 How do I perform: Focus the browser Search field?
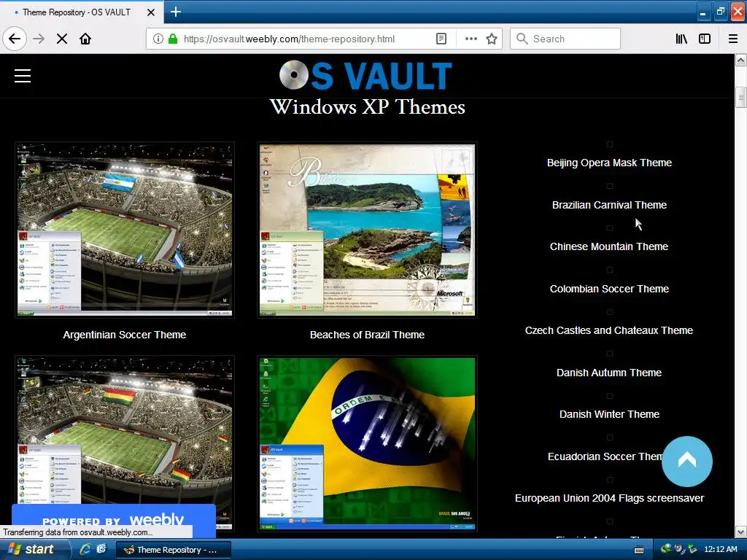pyautogui.click(x=565, y=39)
